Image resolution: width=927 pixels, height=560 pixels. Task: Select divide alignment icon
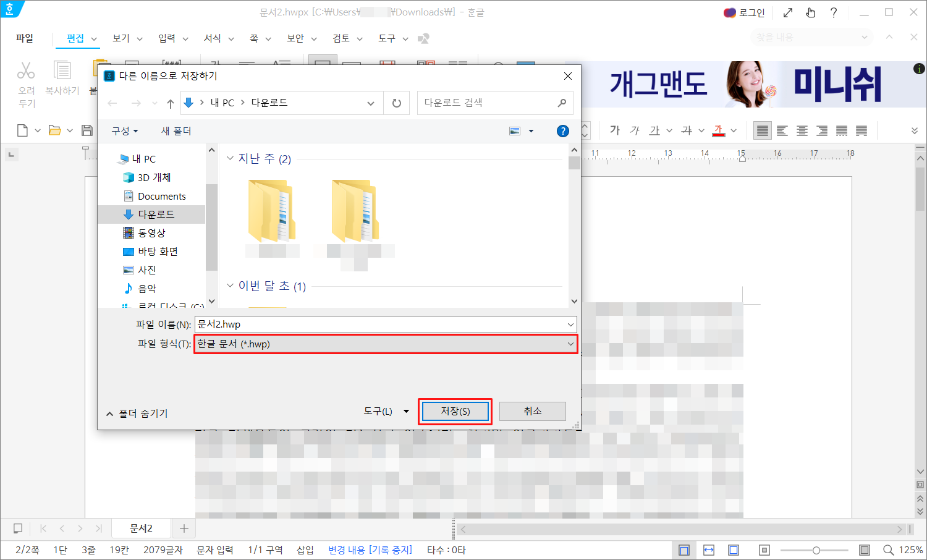coord(861,130)
